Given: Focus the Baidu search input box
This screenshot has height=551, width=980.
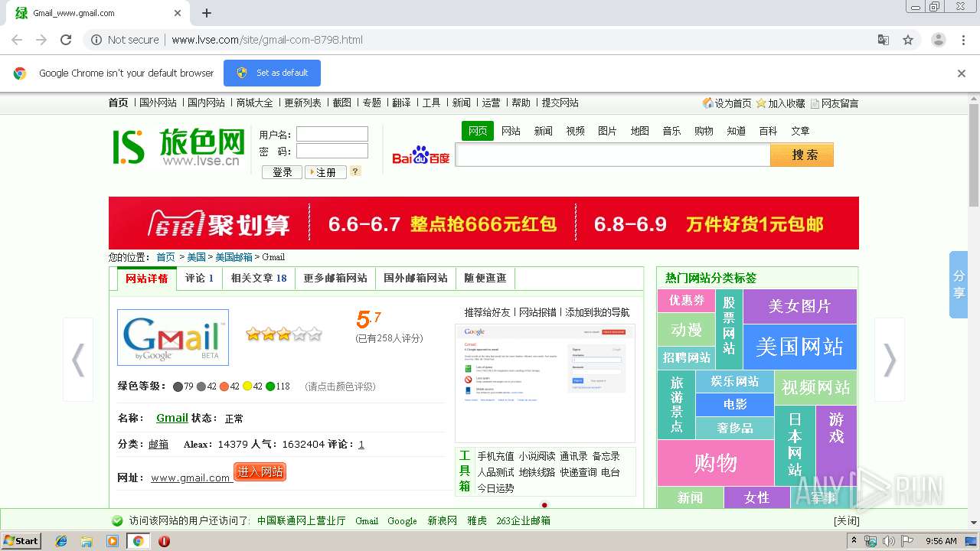Looking at the screenshot, I should [x=613, y=155].
